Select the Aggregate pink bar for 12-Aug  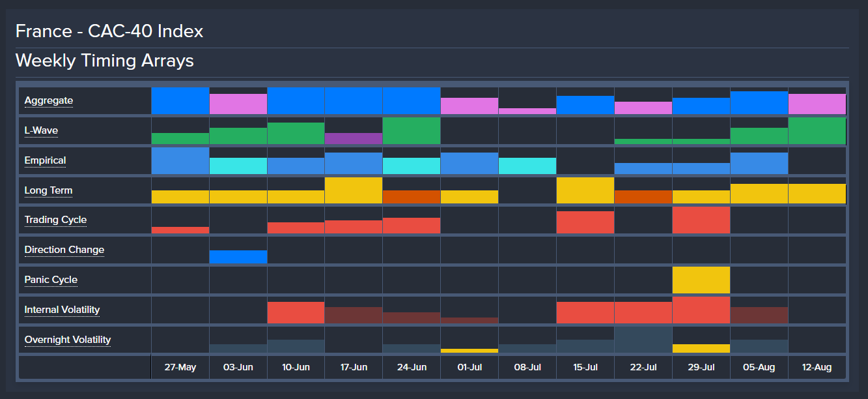coord(817,104)
